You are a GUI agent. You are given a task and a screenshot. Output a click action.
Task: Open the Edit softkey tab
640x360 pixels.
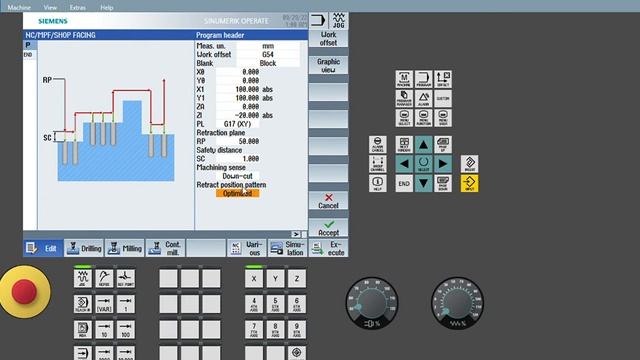point(43,248)
